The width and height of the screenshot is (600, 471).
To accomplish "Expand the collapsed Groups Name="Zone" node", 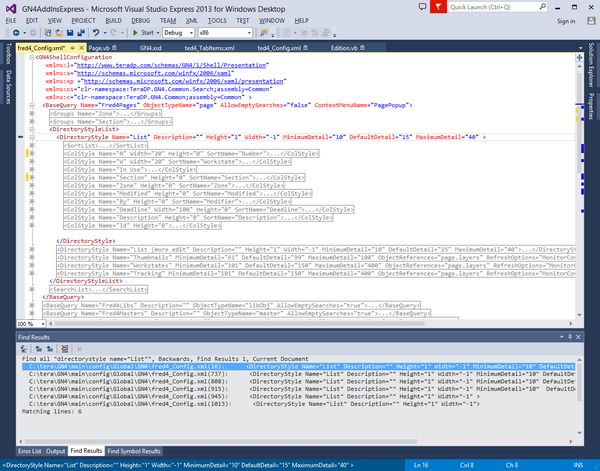I will [x=32, y=114].
